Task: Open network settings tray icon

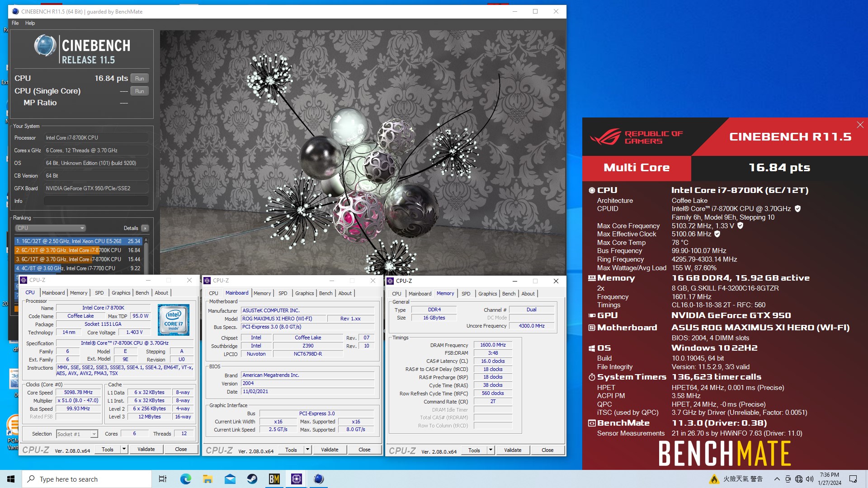Action: pyautogui.click(x=799, y=479)
